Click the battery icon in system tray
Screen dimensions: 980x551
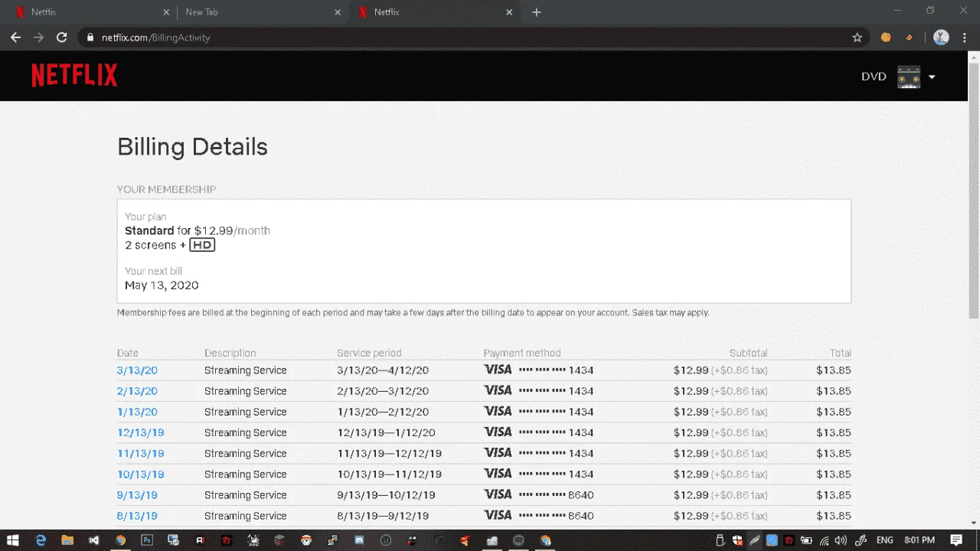click(806, 540)
